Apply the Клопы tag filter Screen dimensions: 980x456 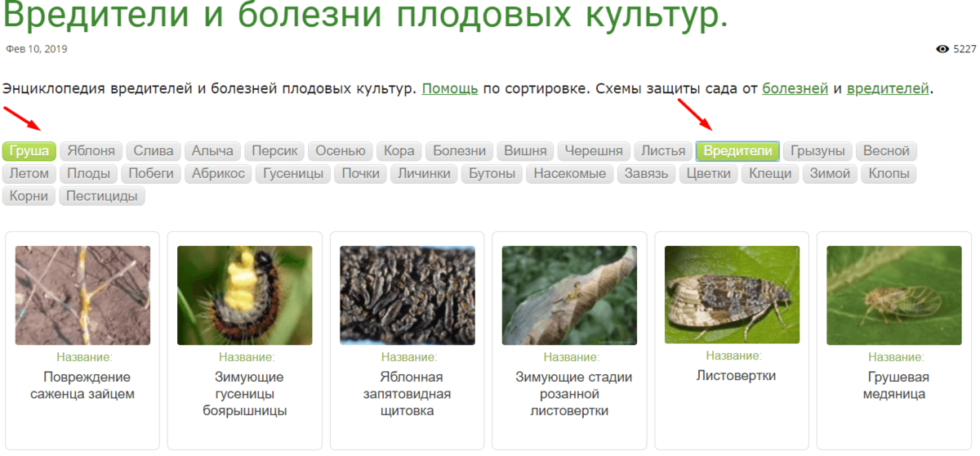889,173
